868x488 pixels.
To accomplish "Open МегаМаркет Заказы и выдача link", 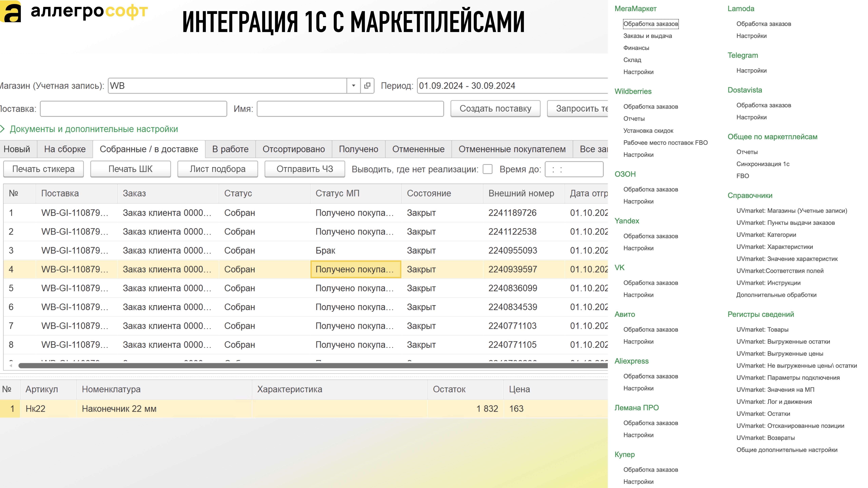I will pos(647,36).
